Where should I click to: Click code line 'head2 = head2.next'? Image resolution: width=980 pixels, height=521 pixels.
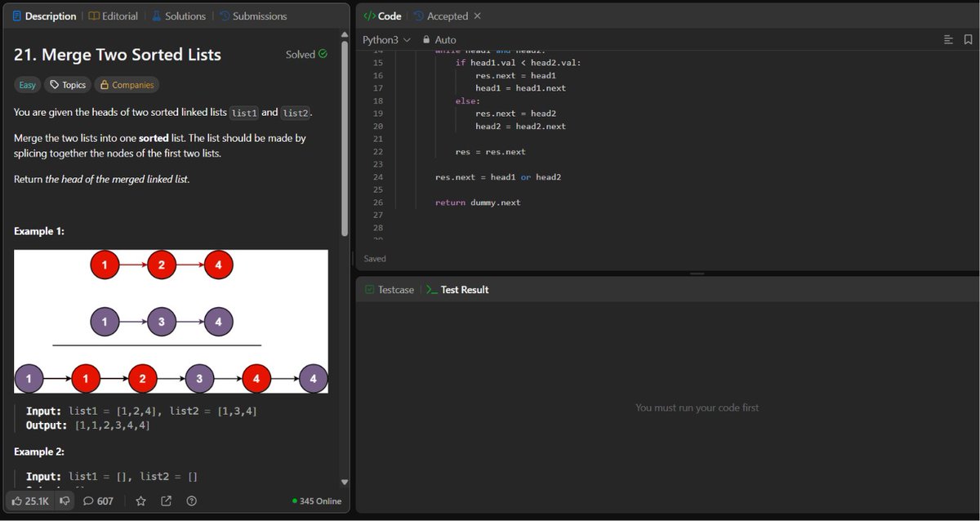pyautogui.click(x=521, y=127)
